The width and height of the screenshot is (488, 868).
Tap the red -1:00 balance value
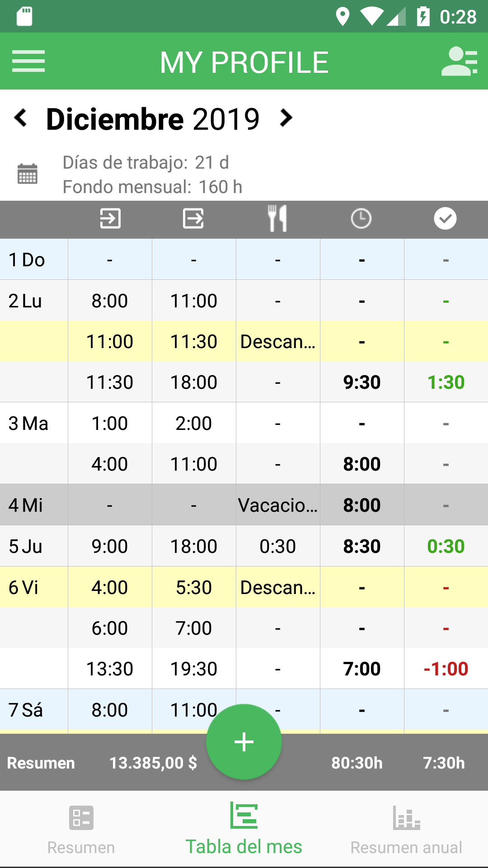coord(446,669)
